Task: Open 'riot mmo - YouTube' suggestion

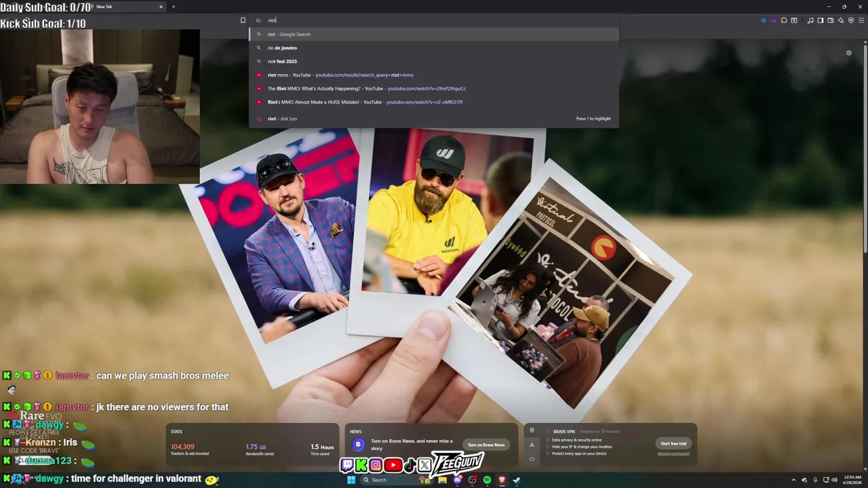Action: pos(434,75)
